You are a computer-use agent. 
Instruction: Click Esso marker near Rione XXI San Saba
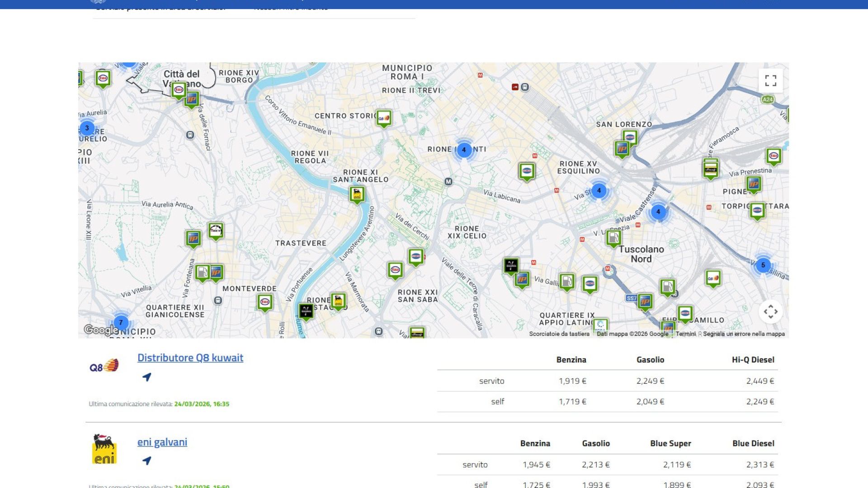[395, 270]
